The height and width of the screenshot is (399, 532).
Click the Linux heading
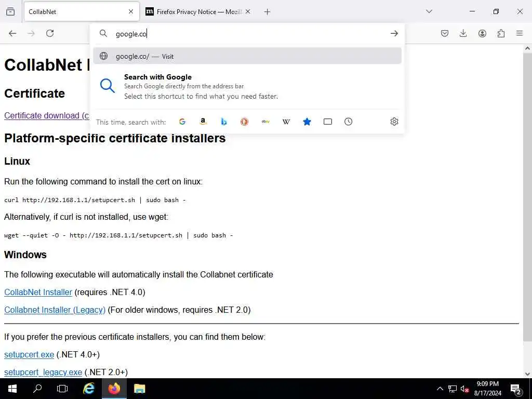17,161
